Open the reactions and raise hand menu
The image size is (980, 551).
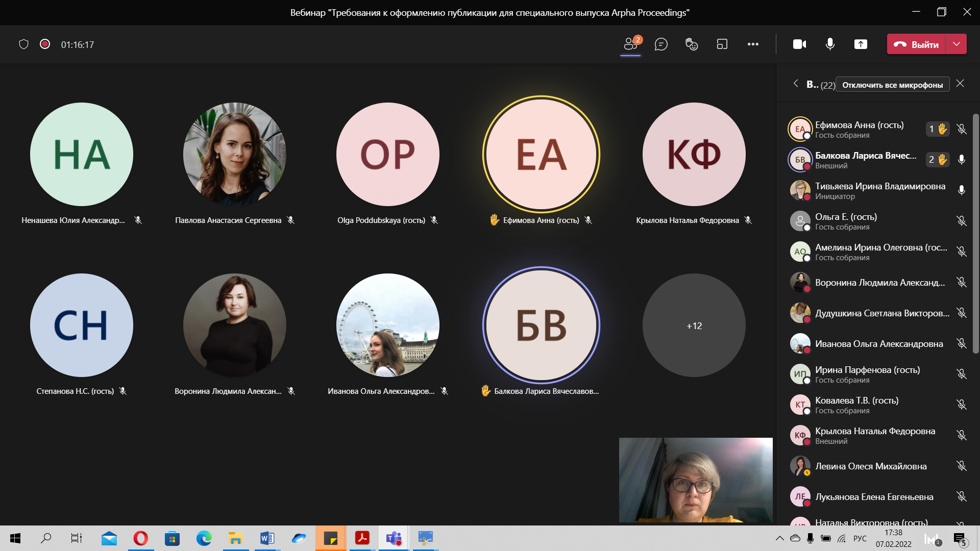(692, 44)
